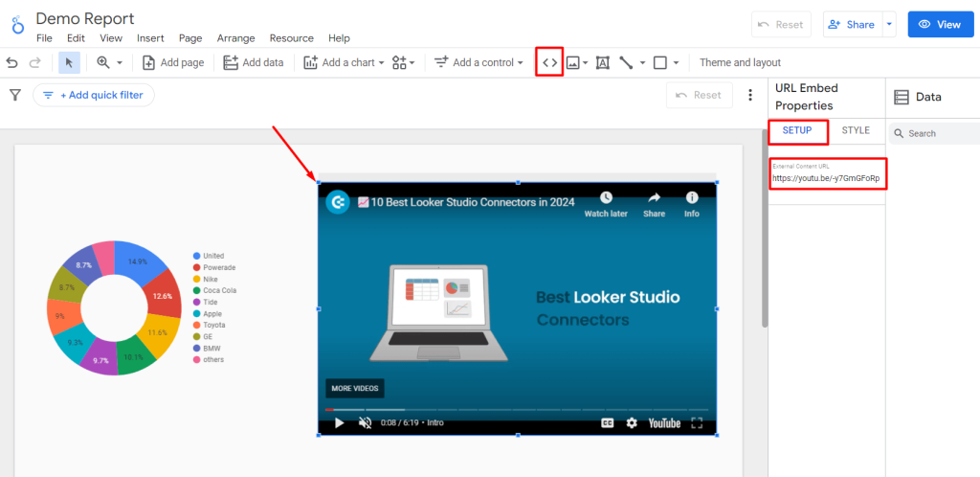Click the channel avatar in video
This screenshot has width=980, height=477.
point(338,202)
